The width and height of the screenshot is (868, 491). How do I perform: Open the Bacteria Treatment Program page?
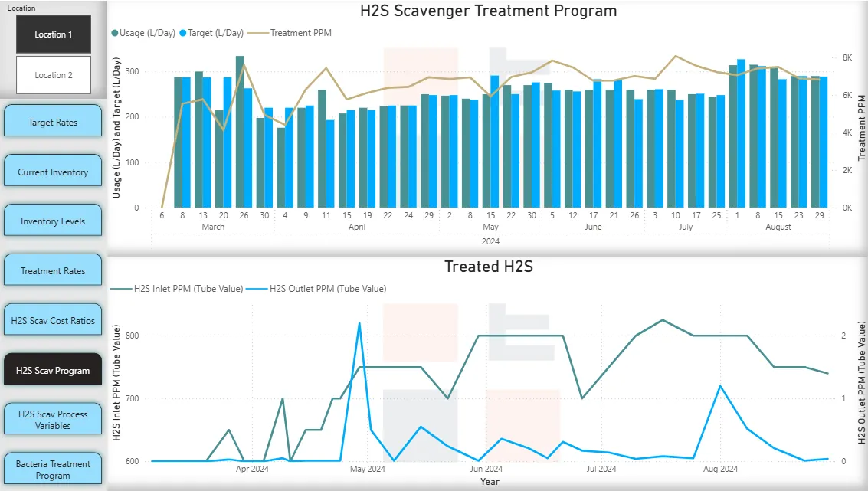pos(53,470)
